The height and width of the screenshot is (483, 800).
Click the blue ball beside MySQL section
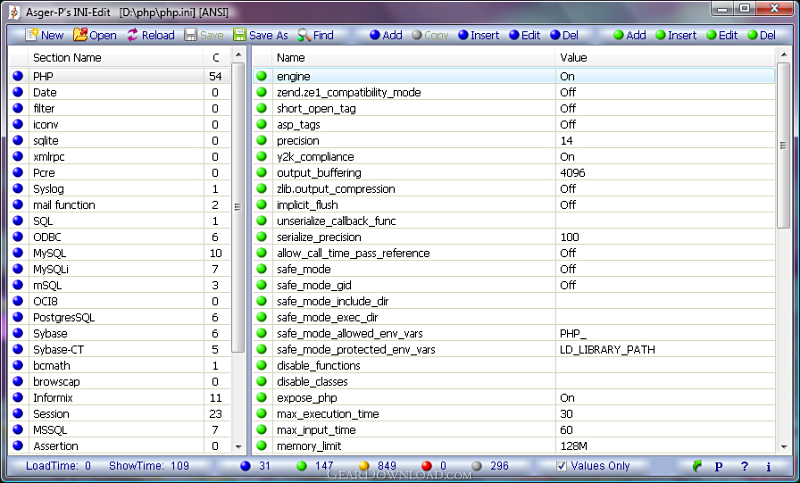click(18, 252)
